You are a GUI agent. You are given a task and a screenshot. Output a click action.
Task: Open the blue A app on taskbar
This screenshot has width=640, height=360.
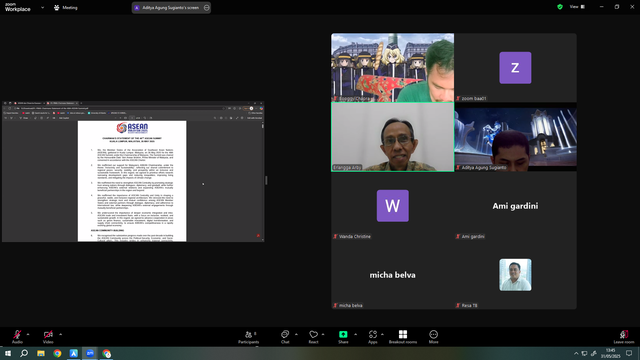coord(73,353)
